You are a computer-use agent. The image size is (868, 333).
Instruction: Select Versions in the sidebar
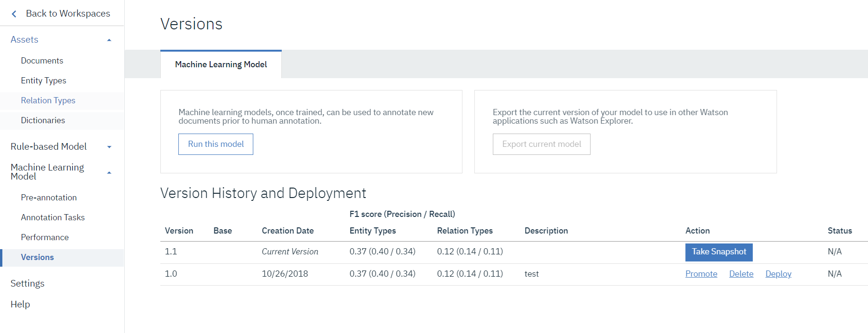37,257
